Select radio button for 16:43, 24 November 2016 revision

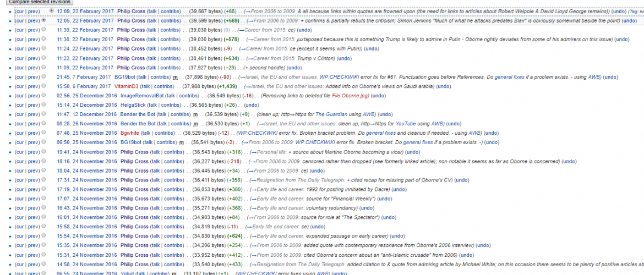pos(43,208)
